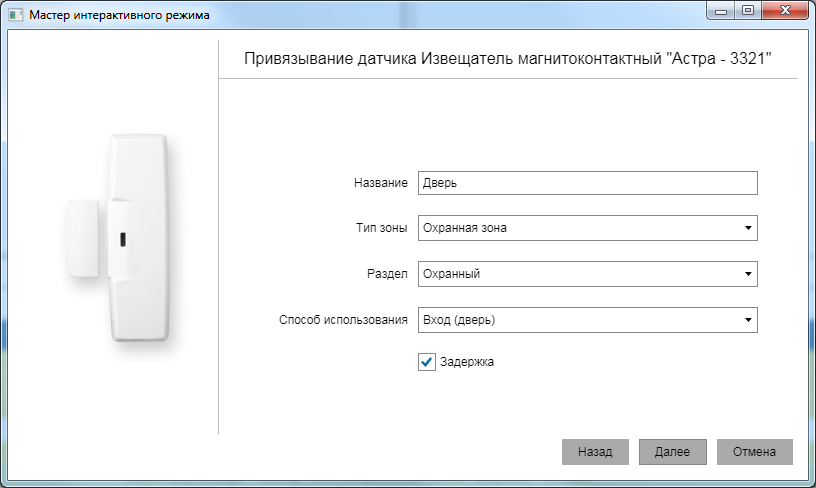Click the Название text field containing Дверь
Viewport: 816px width, 488px height.
point(588,183)
